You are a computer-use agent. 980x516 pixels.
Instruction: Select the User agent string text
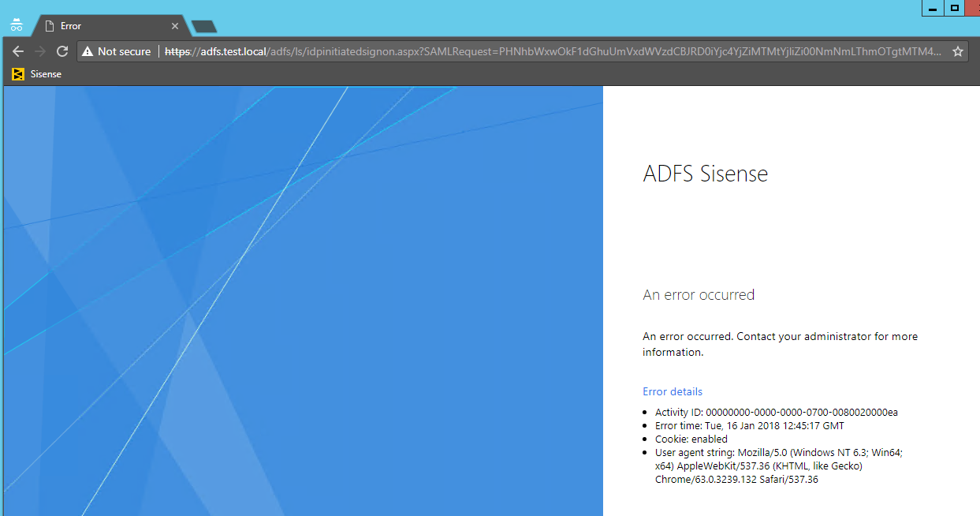(x=779, y=466)
